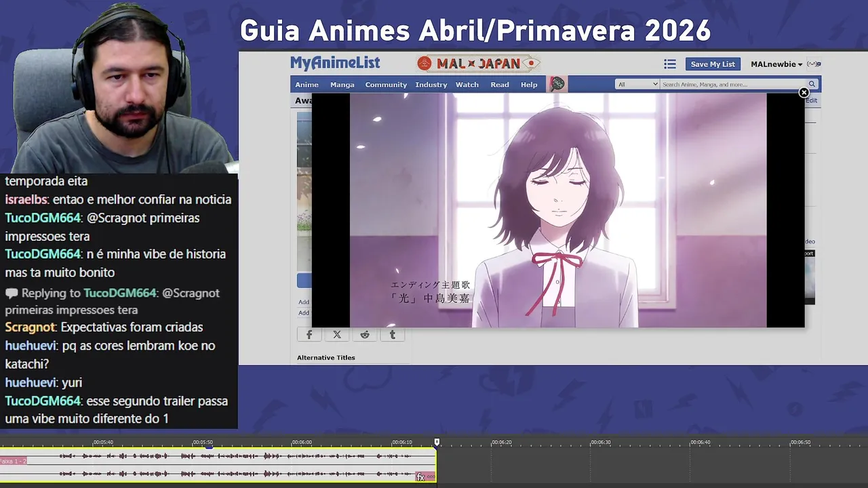The height and width of the screenshot is (488, 868).
Task: Open the Manga menu
Action: pyautogui.click(x=342, y=85)
